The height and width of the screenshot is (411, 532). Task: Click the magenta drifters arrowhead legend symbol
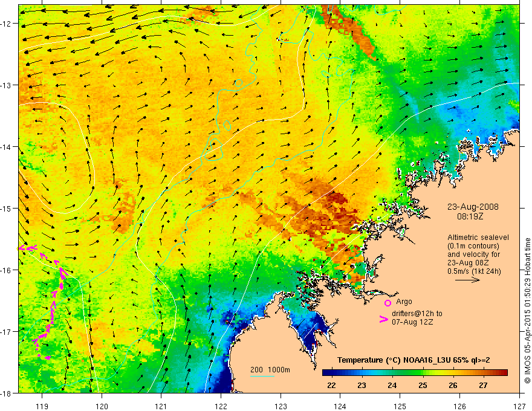point(383,319)
